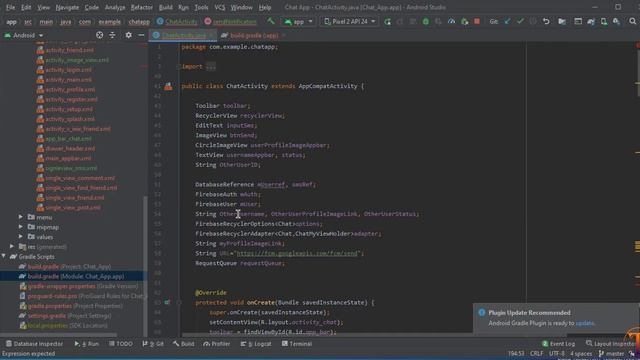Close the build.gradle (:app) editor tab
640x360 pixels.
coord(284,36)
